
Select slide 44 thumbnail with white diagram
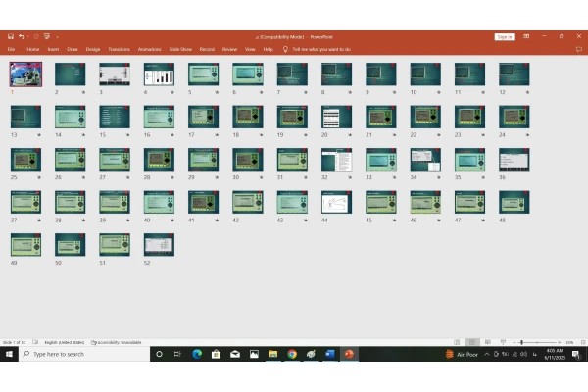pos(337,202)
